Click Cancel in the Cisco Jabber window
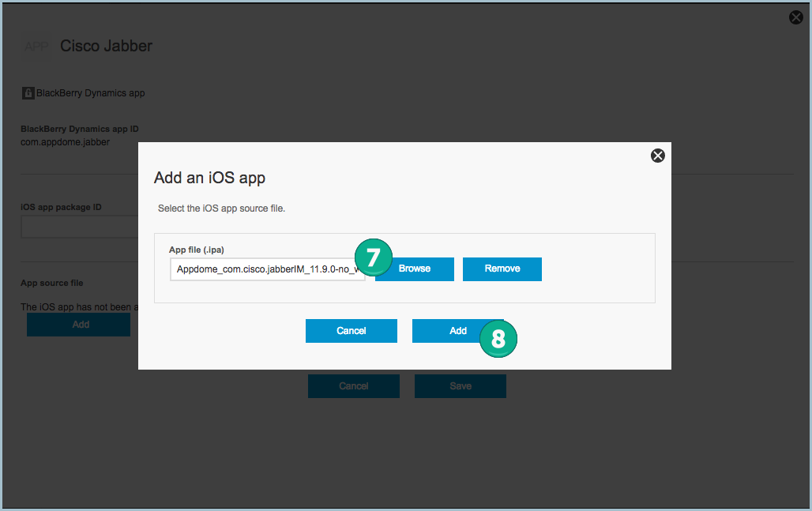The height and width of the screenshot is (511, 812). tap(354, 386)
